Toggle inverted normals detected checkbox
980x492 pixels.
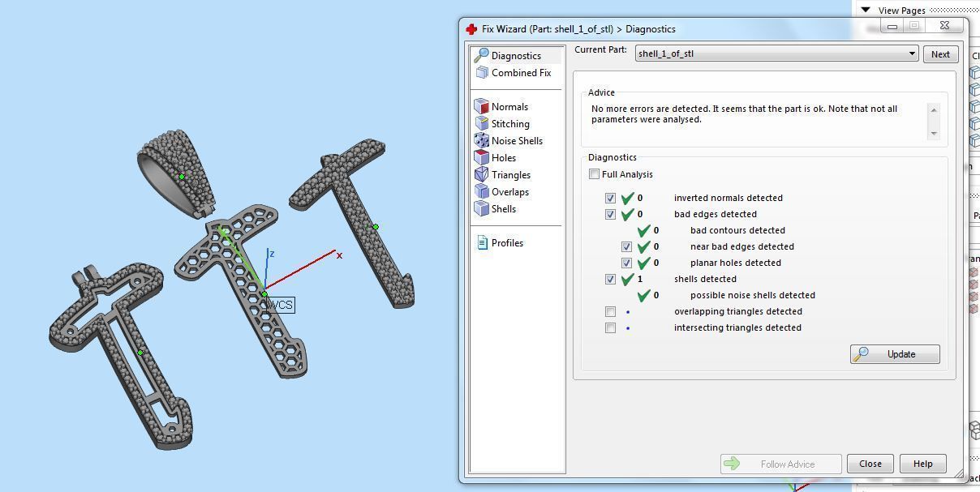(x=610, y=198)
